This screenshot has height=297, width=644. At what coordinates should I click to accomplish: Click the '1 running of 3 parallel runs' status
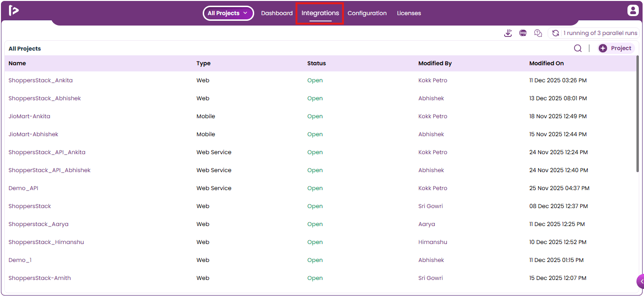point(600,33)
